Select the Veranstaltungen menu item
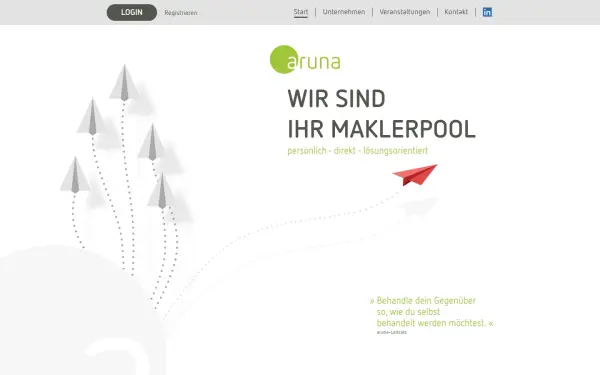This screenshot has width=600, height=375. (x=405, y=12)
